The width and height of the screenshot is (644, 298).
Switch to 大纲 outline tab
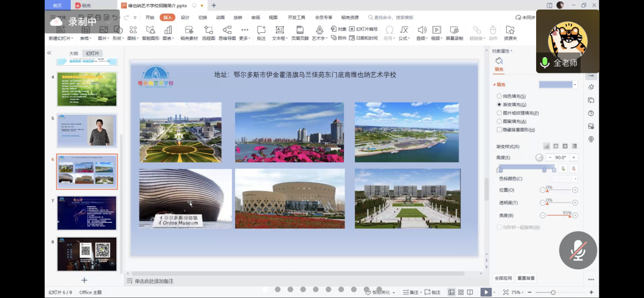[x=73, y=54]
